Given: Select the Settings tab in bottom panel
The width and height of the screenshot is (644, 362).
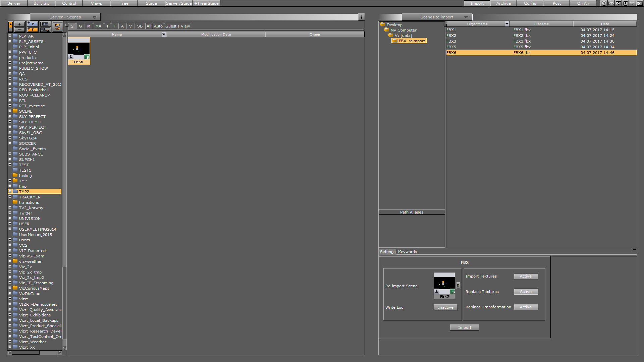Looking at the screenshot, I should click(387, 251).
